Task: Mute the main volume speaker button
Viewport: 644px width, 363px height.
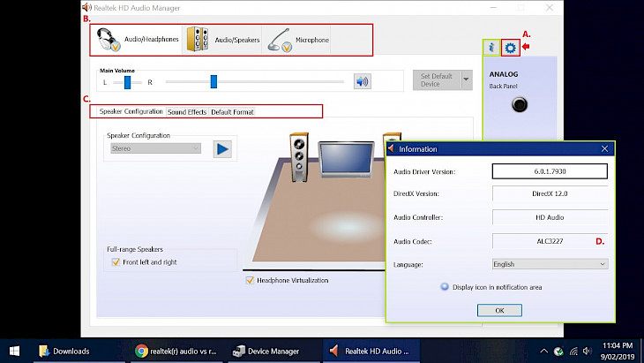Action: tap(363, 81)
